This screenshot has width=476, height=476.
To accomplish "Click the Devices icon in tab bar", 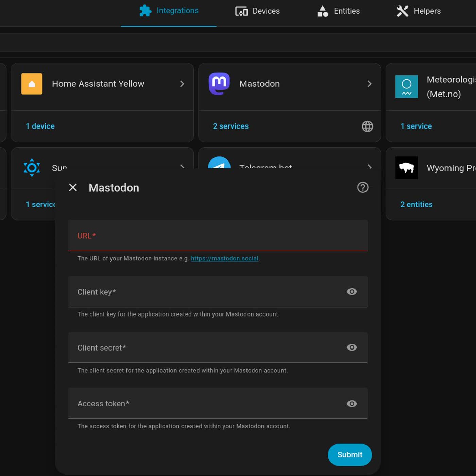I will pos(241,11).
